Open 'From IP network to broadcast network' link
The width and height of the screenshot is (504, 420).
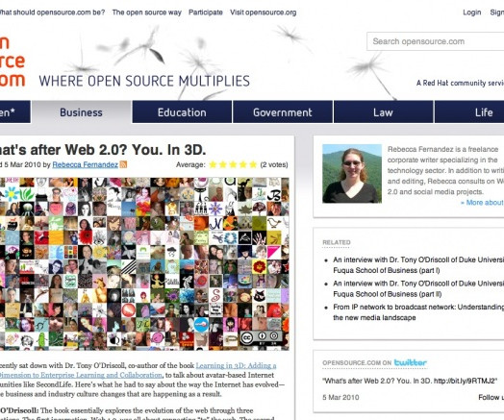point(418,312)
